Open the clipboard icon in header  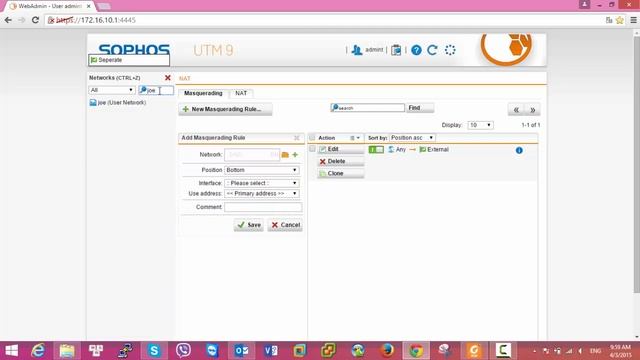point(396,50)
